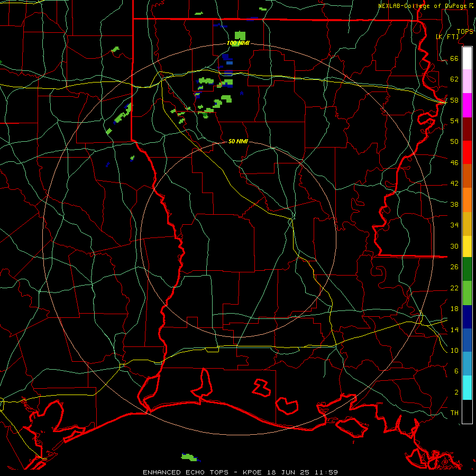
Task: Click the cyan legend swatch near 2
Action: tap(467, 388)
